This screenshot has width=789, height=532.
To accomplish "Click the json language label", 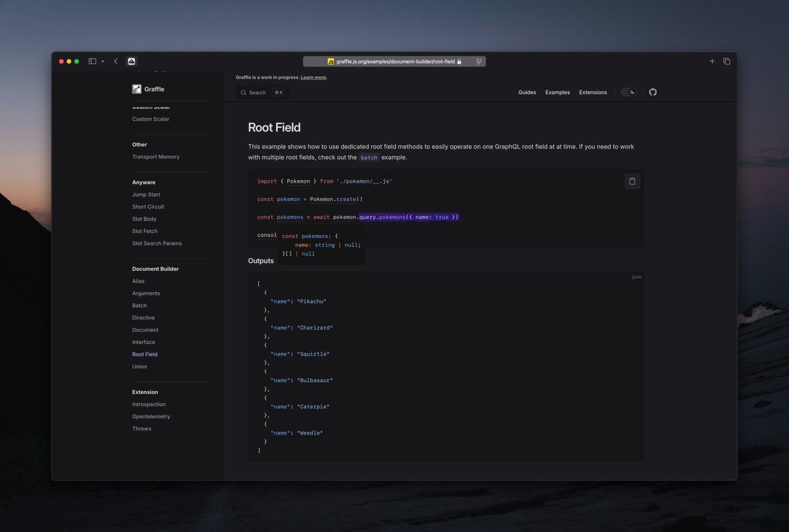I will click(x=636, y=277).
